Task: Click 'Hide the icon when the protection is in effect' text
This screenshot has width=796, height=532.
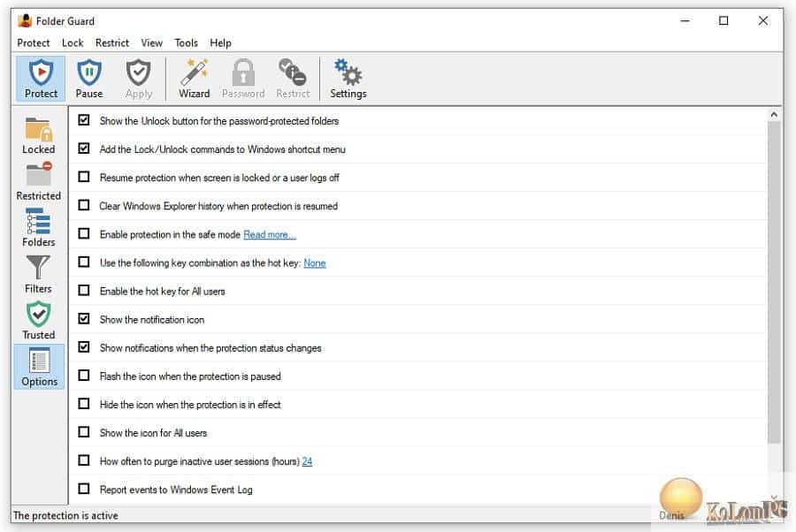Action: 190,405
